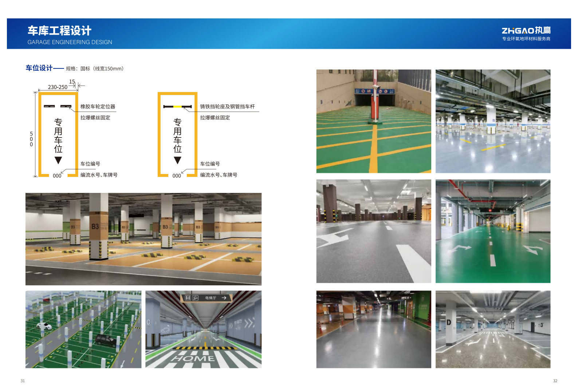The width and height of the screenshot is (578, 392).
Task: Click page number 32 at the bottom right
Action: pos(555,381)
